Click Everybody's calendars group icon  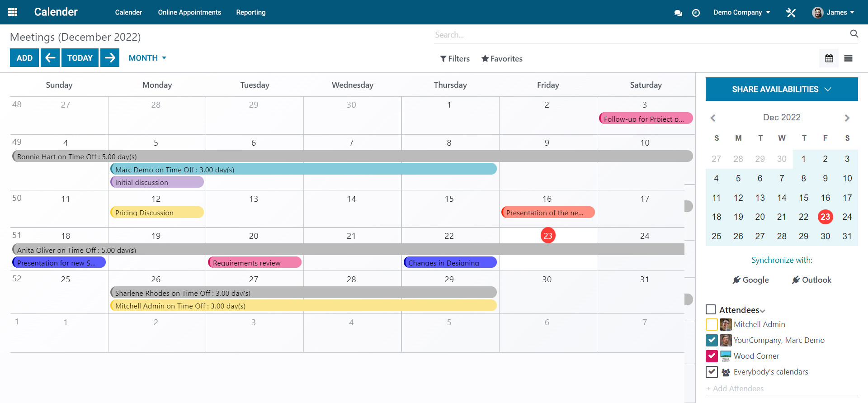[726, 372]
